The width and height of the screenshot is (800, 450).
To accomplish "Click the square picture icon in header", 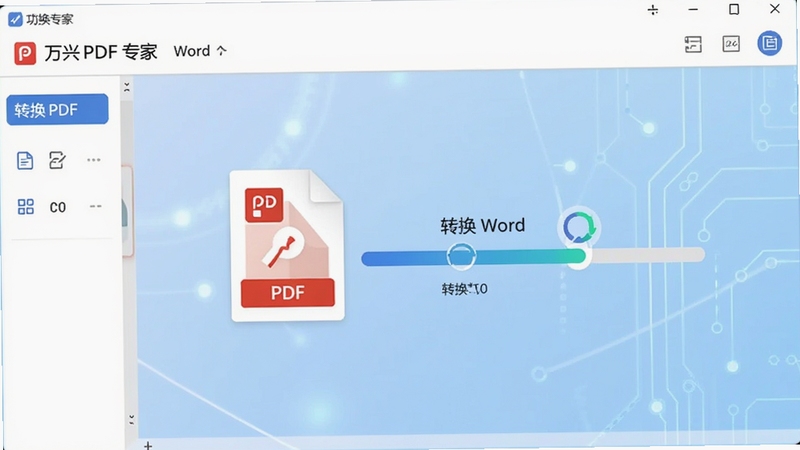I will click(731, 44).
